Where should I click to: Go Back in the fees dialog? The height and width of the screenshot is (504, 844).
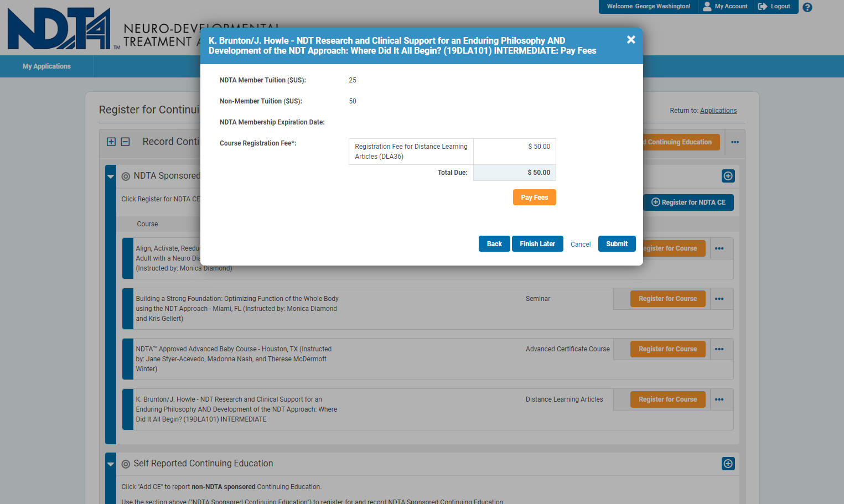(494, 244)
